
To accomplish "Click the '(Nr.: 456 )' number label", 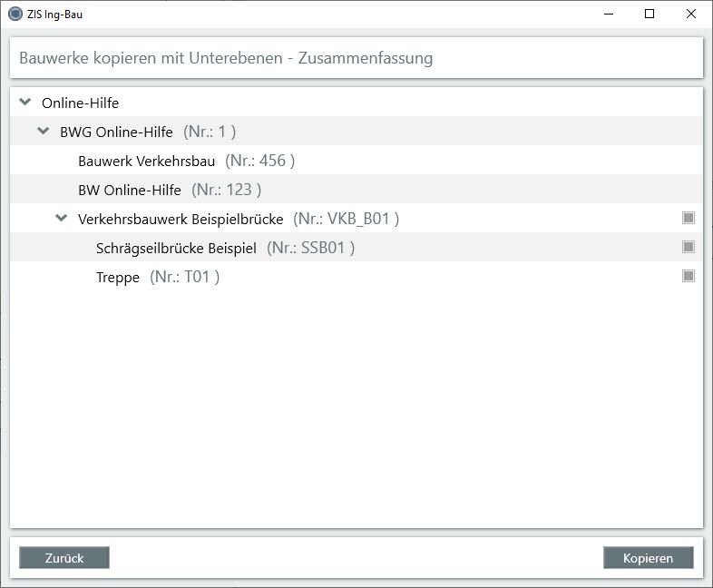I will tap(260, 161).
